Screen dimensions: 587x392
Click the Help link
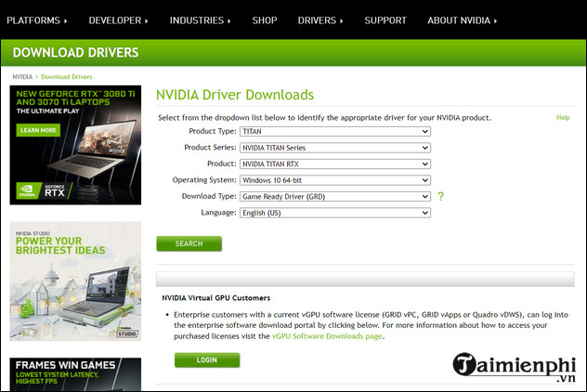pyautogui.click(x=563, y=118)
